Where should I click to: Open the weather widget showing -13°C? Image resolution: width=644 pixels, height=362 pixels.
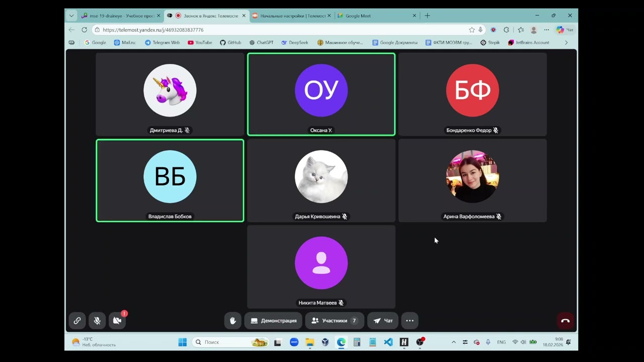point(94,342)
